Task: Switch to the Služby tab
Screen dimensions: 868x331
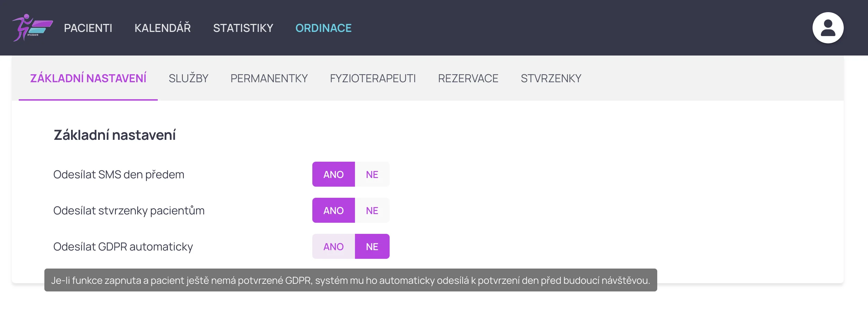Action: coord(188,78)
